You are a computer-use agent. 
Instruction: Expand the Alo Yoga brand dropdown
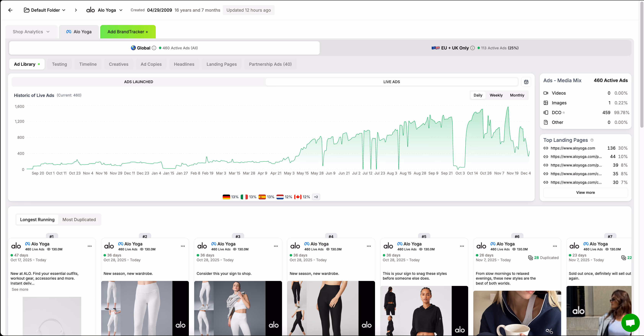(121, 10)
